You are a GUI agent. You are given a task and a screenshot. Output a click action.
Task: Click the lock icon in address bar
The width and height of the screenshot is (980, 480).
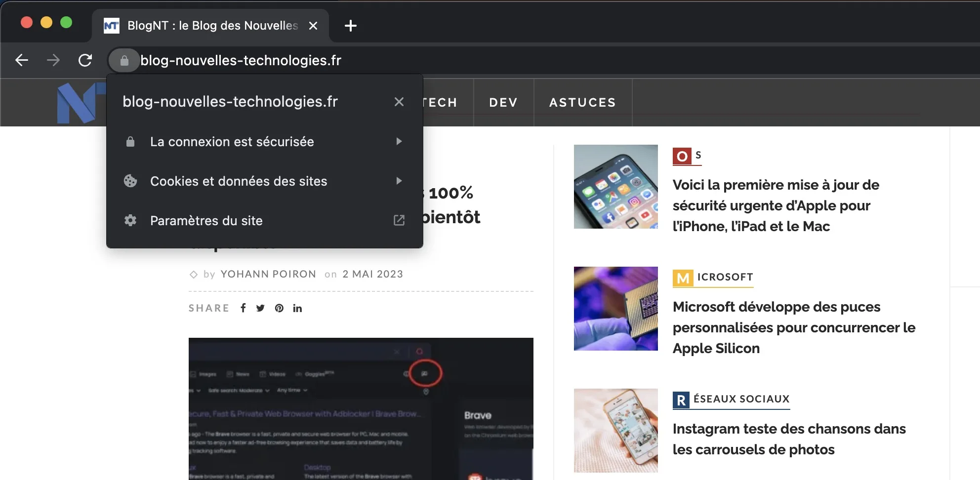(x=124, y=60)
